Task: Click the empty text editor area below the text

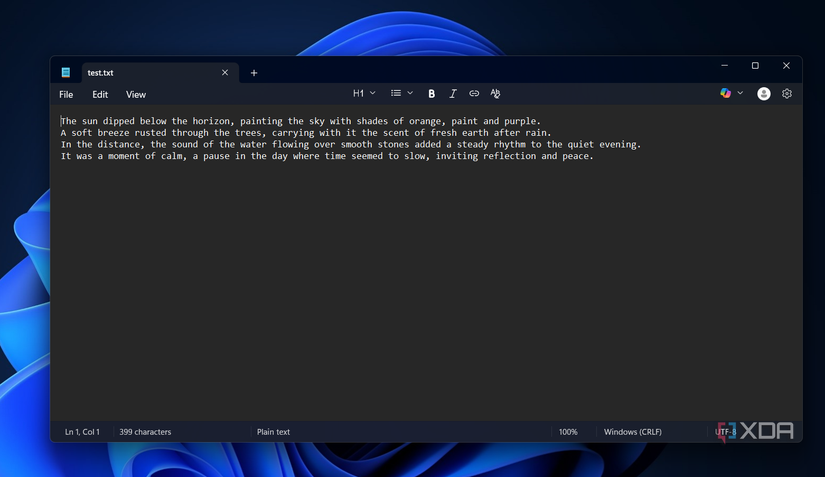Action: click(426, 289)
